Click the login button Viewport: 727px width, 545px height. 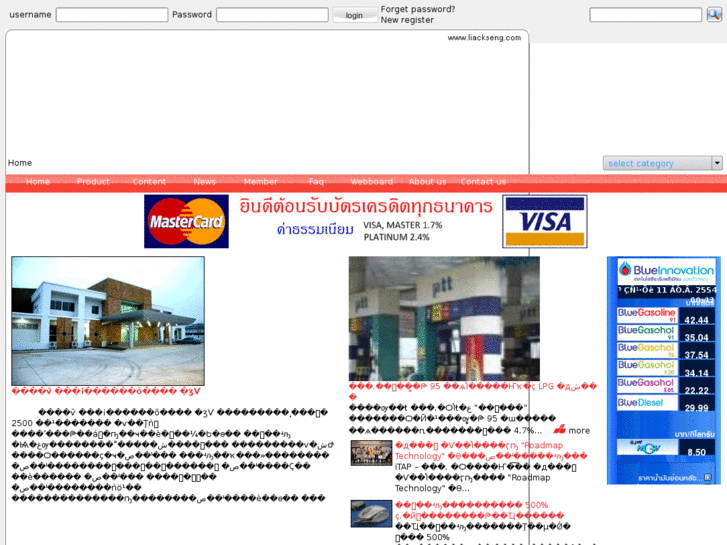pyautogui.click(x=354, y=15)
